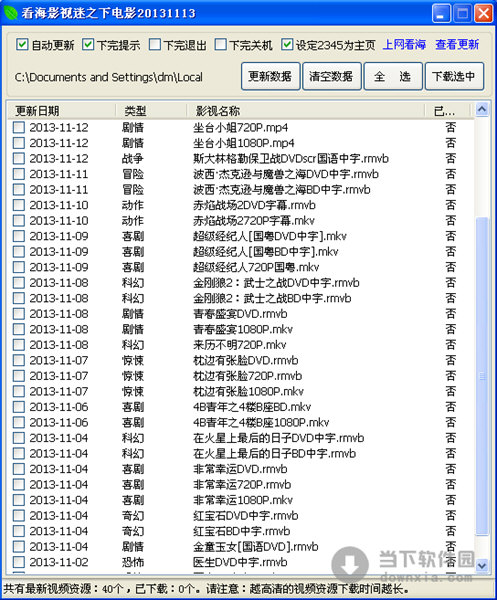Check the box for 斯大林格勒保卫战DVDscr国语中字.rmvb
The image size is (497, 600).
(x=19, y=158)
